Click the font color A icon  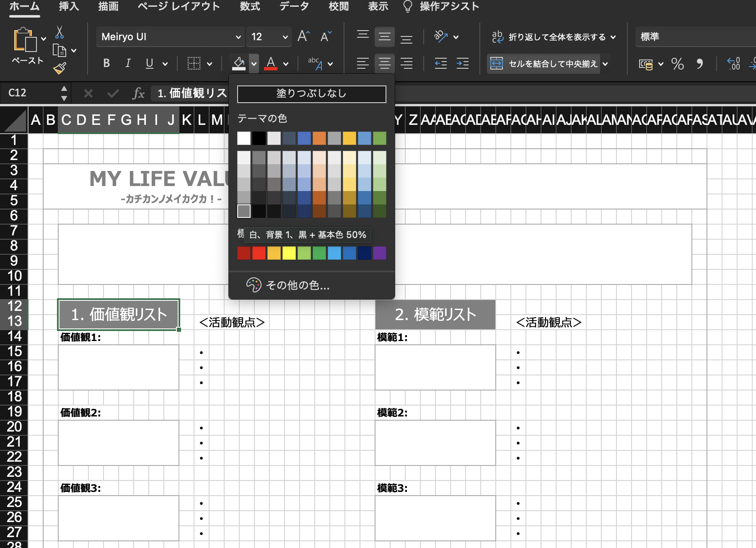[x=271, y=63]
